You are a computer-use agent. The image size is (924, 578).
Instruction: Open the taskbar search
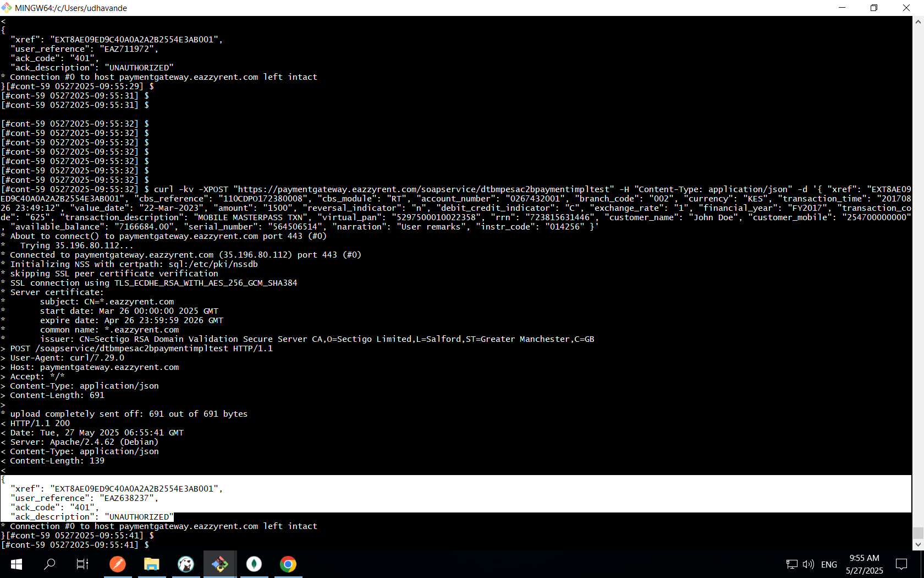coord(50,564)
